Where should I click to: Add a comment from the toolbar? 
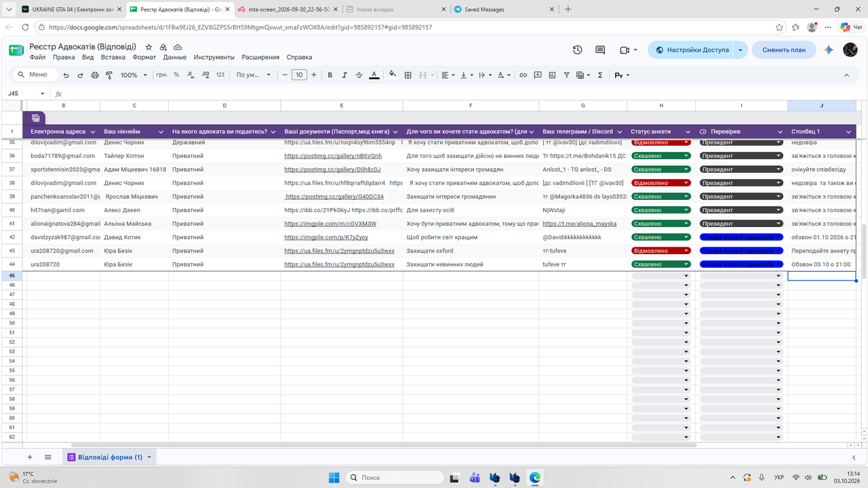[x=538, y=75]
